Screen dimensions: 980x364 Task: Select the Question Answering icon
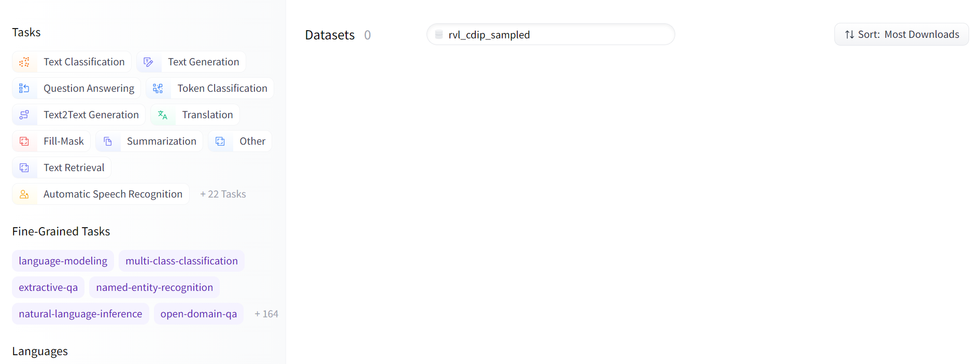click(x=24, y=88)
